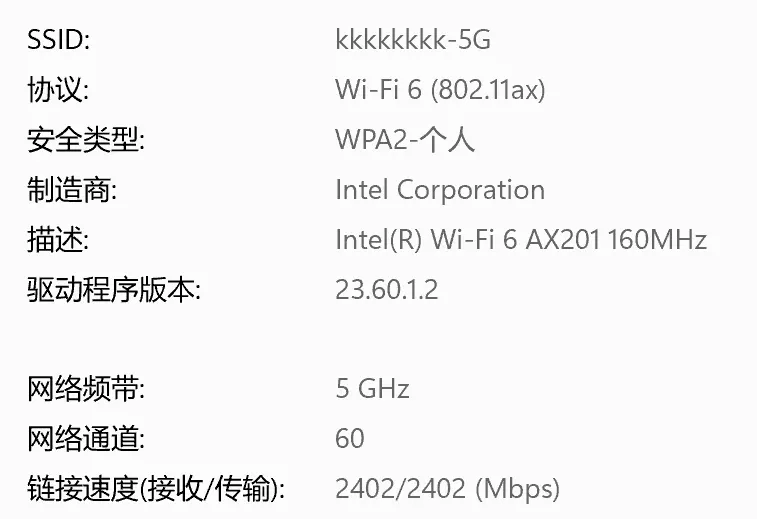
Task: Select the 2402/2402 link speed value
Action: click(x=400, y=489)
